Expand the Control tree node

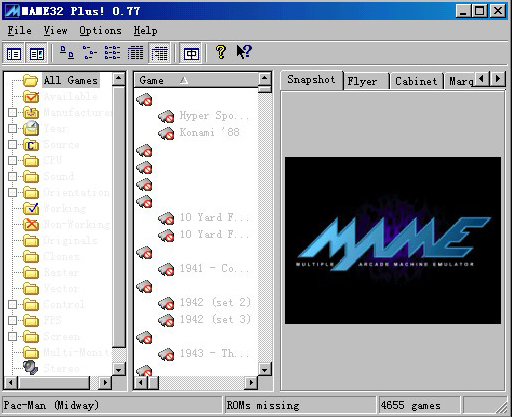pyautogui.click(x=12, y=304)
